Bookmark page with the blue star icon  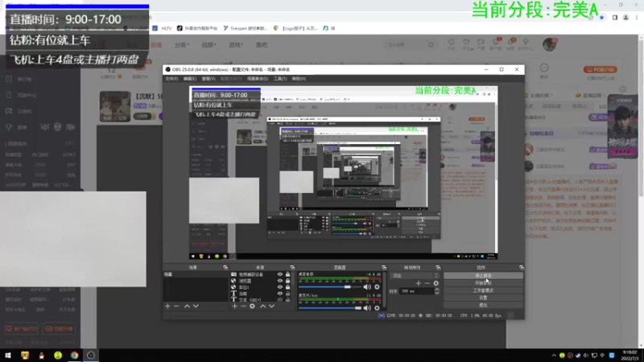[601, 18]
